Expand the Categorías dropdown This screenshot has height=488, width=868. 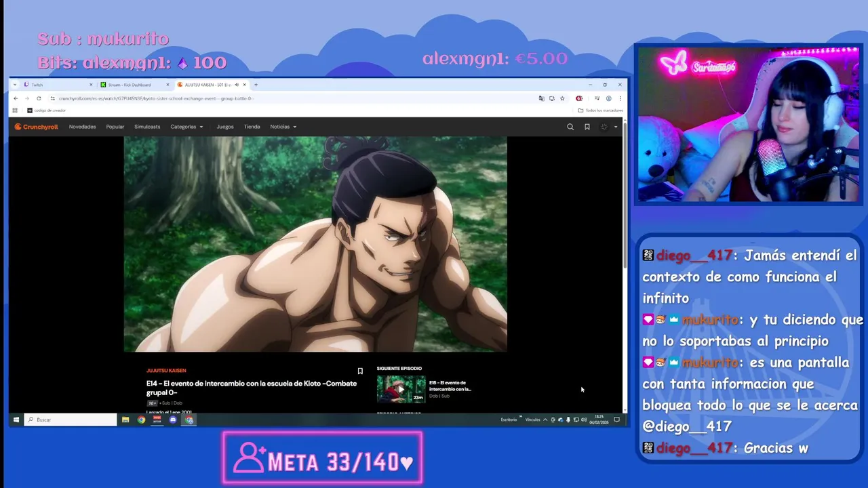(186, 127)
